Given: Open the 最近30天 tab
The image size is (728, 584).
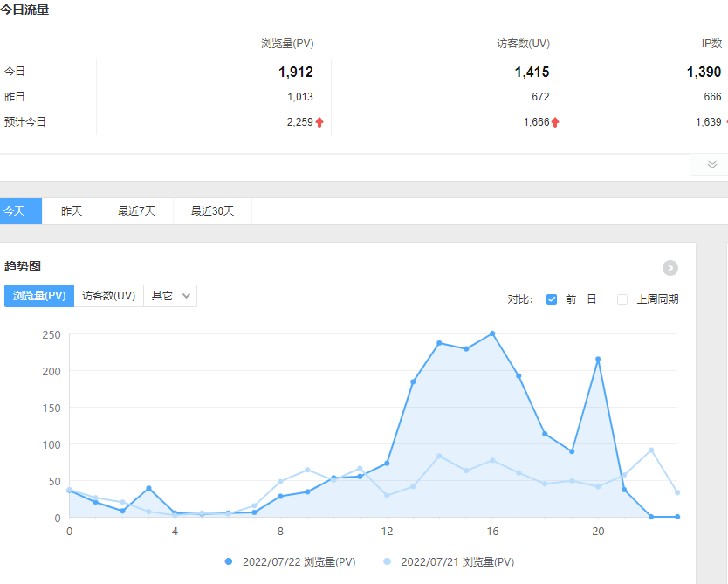Looking at the screenshot, I should [x=213, y=211].
